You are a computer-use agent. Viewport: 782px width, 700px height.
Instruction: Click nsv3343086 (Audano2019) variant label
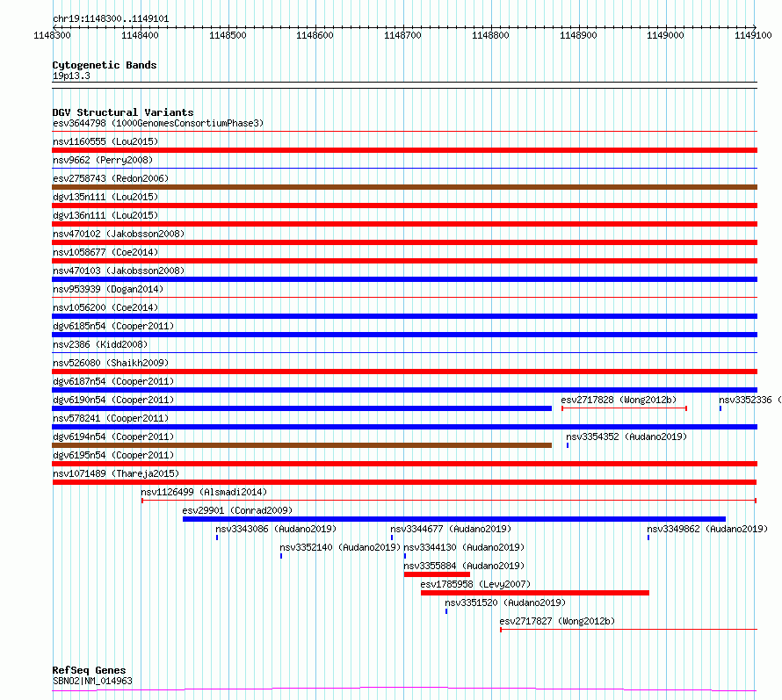276,529
